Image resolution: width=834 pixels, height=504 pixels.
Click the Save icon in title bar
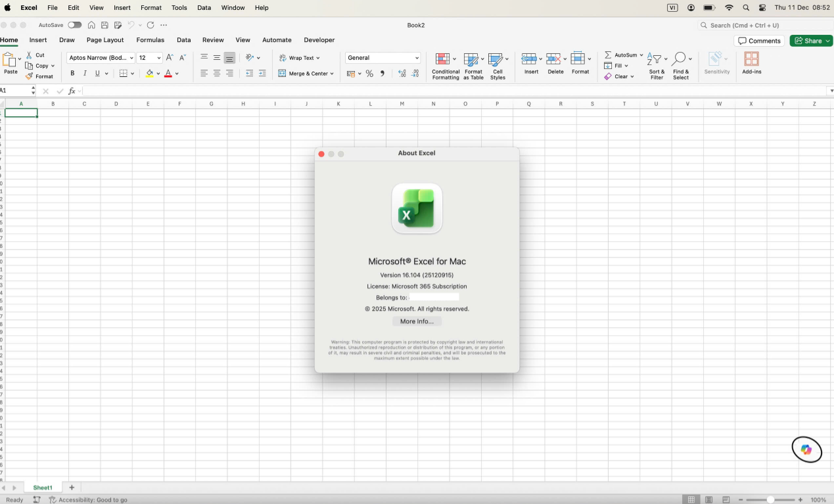(x=104, y=25)
